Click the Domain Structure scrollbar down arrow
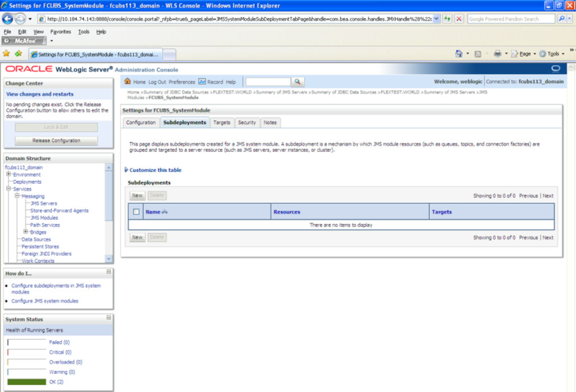This screenshot has width=576, height=392. point(108,259)
